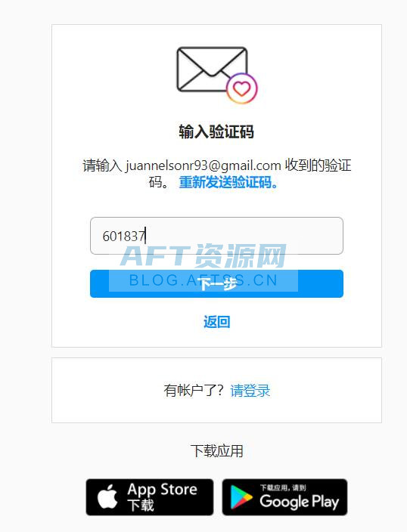407x532 pixels.
Task: Click the Apple logo in App Store badge
Action: pyautogui.click(x=107, y=496)
